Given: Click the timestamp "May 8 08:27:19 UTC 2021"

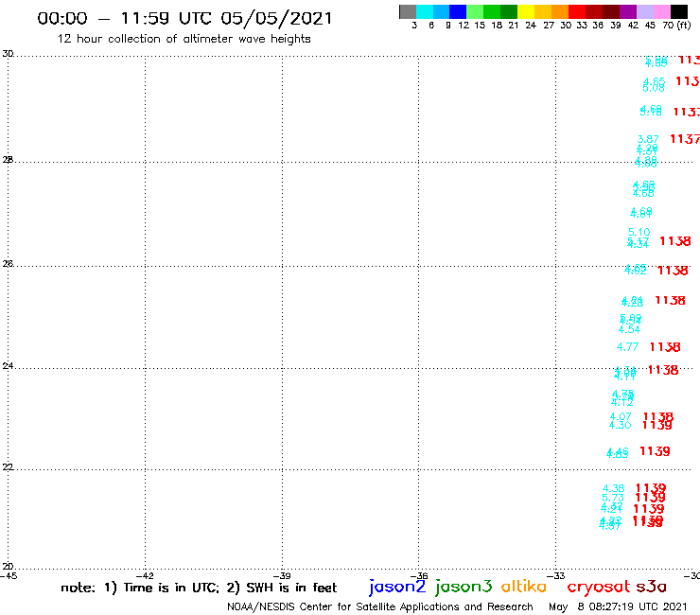Looking at the screenshot, I should (618, 606).
